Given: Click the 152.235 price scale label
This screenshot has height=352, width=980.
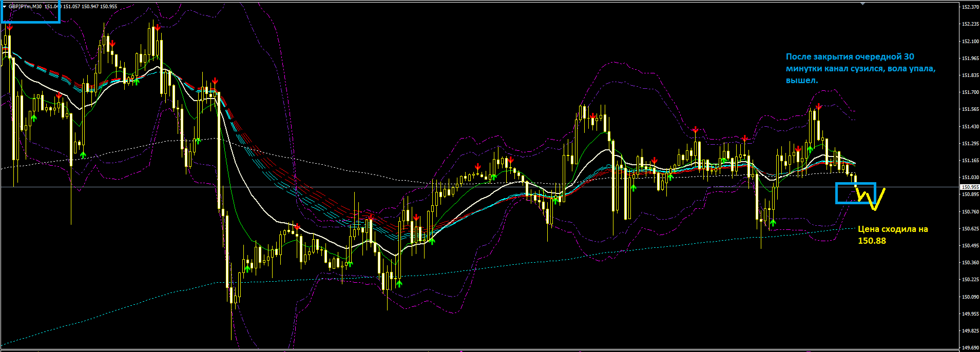Looking at the screenshot, I should 970,24.
